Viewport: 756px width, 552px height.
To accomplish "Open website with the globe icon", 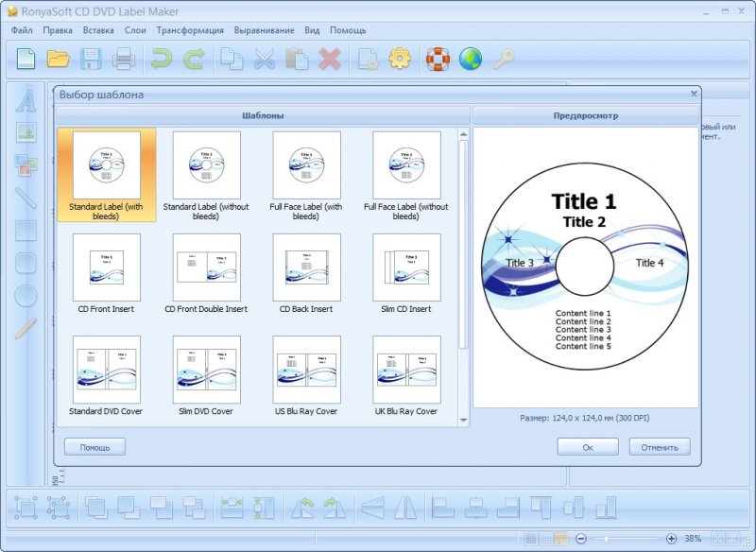I will pos(471,59).
